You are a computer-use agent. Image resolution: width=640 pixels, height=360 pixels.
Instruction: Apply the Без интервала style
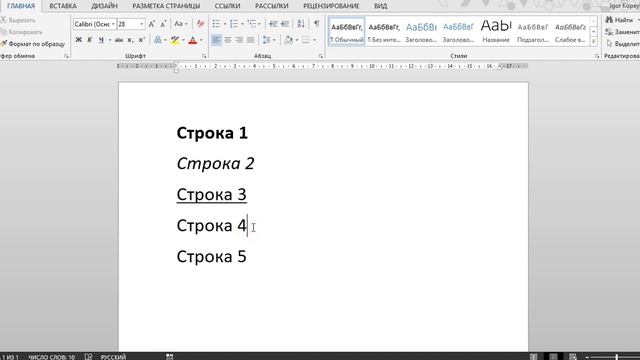(384, 32)
